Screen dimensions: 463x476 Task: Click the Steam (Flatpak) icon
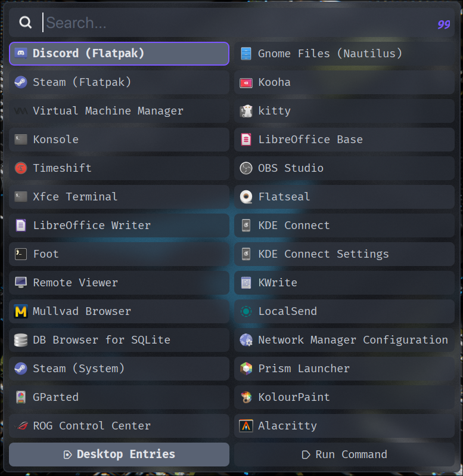coord(21,82)
